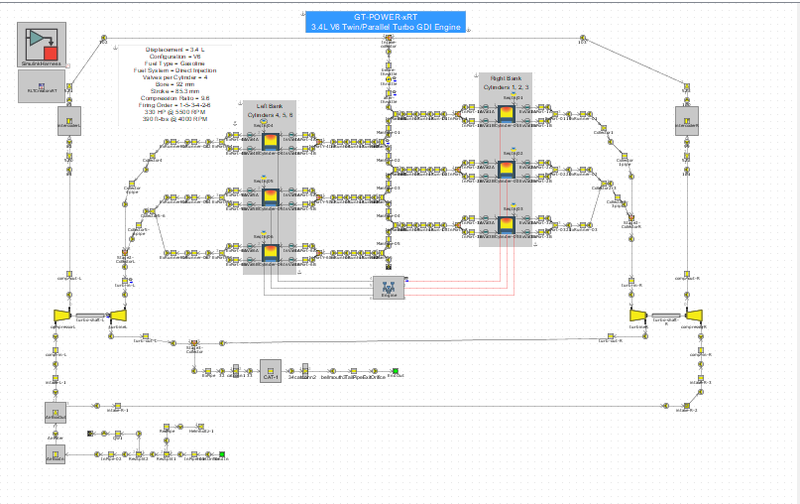Select the middle cylinder in Left Bank
The width and height of the screenshot is (800, 504).
[271, 197]
